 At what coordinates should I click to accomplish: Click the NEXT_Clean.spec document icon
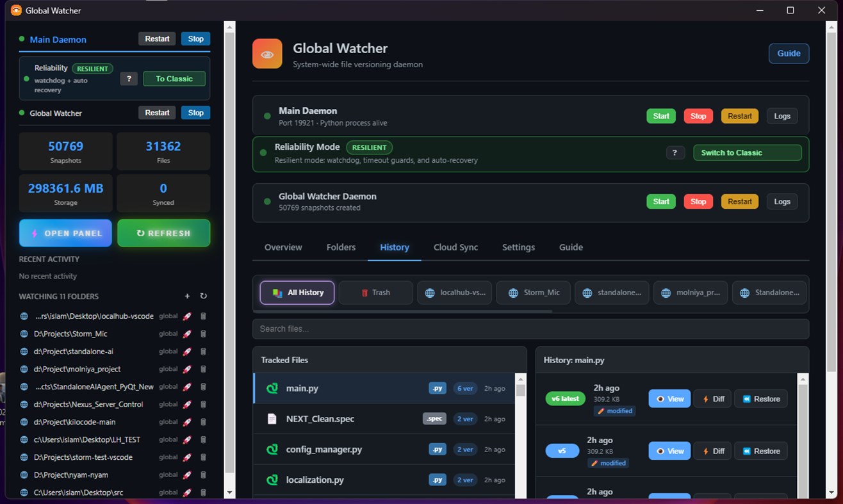[272, 419]
